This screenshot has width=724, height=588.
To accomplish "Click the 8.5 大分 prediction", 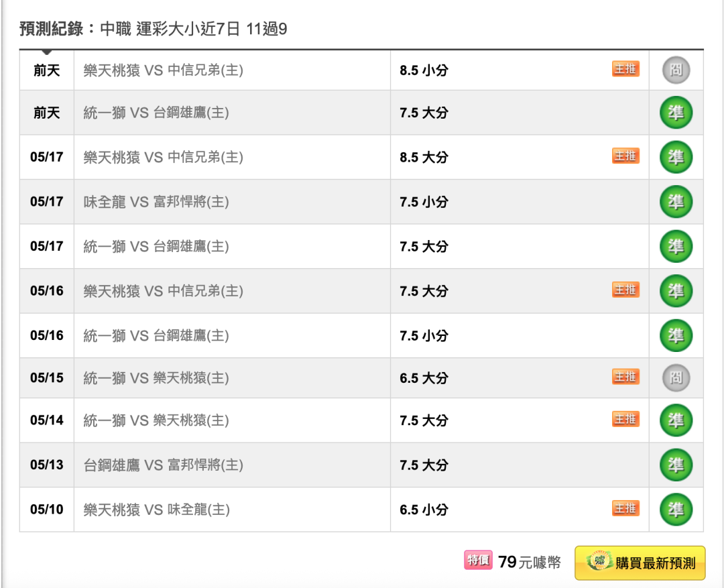I will point(424,158).
